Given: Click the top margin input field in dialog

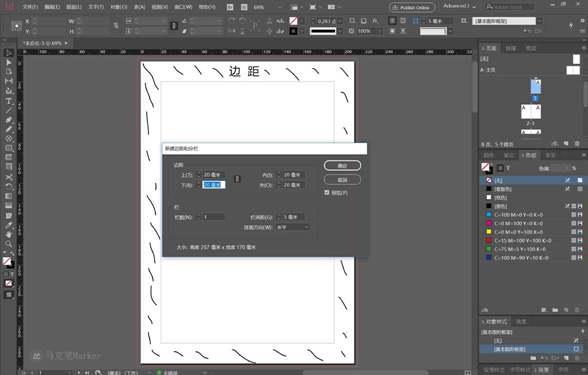Looking at the screenshot, I should pyautogui.click(x=214, y=175).
